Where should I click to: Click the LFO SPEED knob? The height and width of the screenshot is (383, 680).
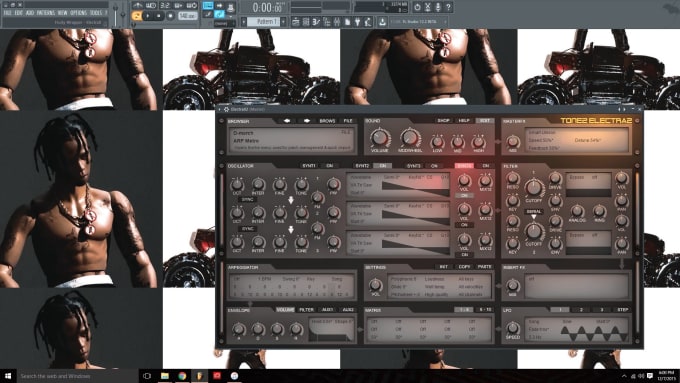click(x=513, y=328)
